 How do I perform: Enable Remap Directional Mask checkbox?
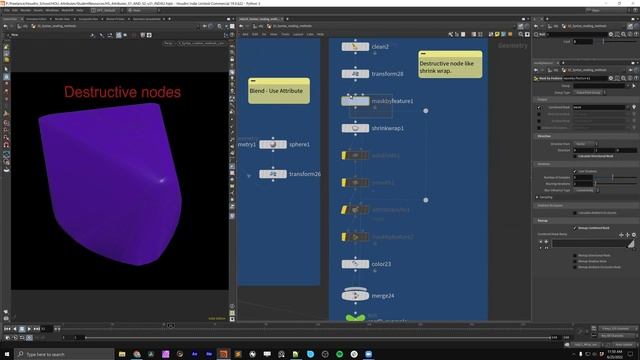click(x=575, y=255)
